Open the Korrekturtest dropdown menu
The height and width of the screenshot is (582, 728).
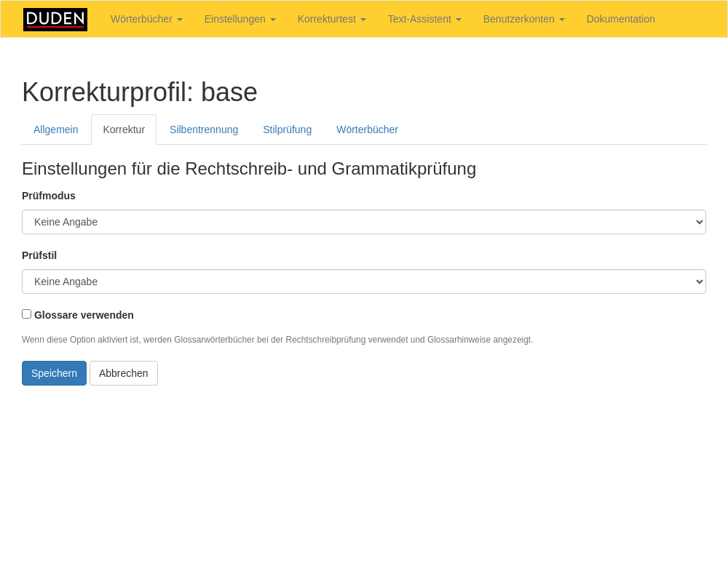coord(331,19)
